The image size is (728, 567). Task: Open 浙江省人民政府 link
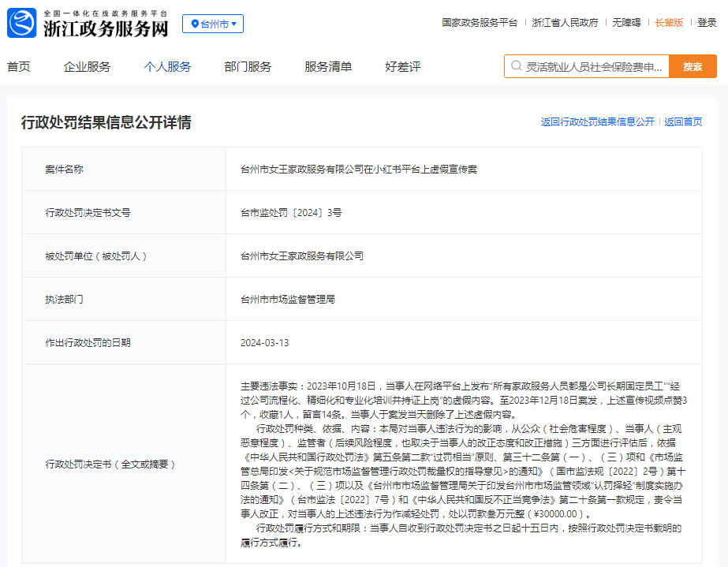click(565, 22)
